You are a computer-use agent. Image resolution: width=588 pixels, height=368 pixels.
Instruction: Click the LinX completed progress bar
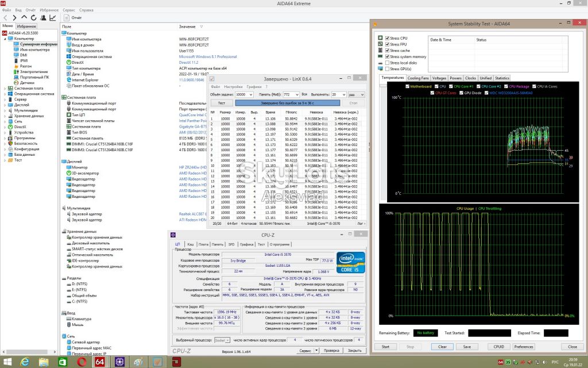pos(288,103)
